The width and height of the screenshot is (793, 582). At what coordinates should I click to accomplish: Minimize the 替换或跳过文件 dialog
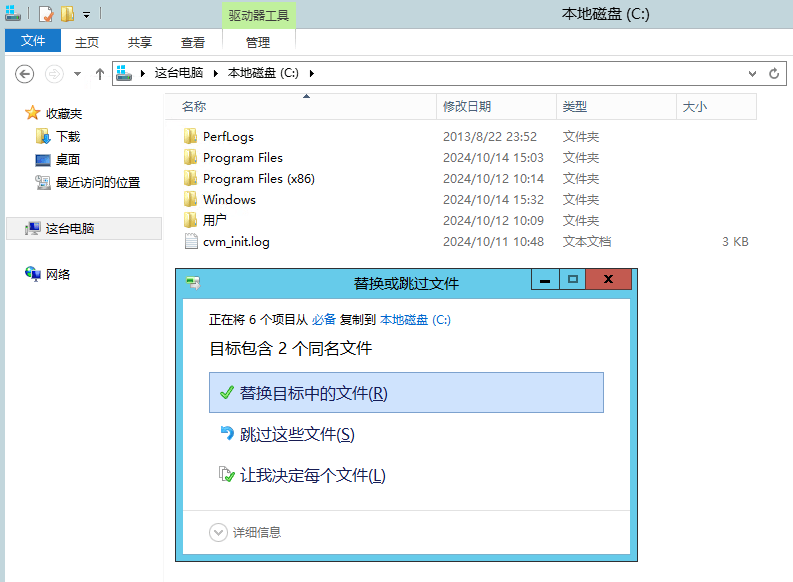[x=545, y=280]
